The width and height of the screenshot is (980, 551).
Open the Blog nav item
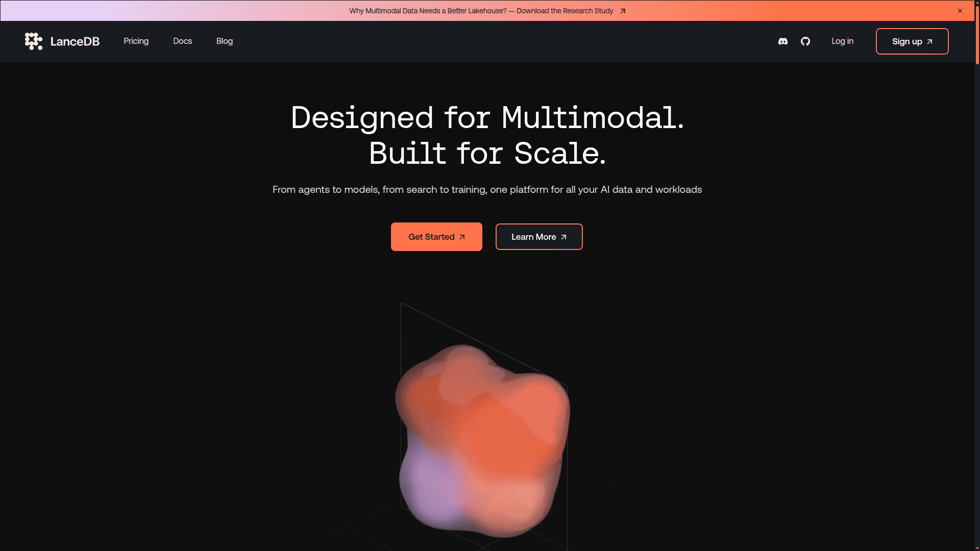[x=224, y=41]
